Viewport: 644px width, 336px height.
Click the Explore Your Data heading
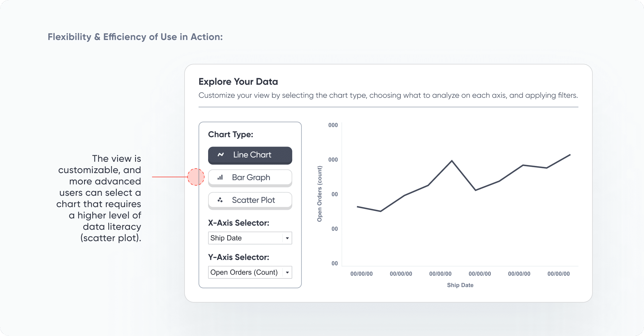(238, 81)
